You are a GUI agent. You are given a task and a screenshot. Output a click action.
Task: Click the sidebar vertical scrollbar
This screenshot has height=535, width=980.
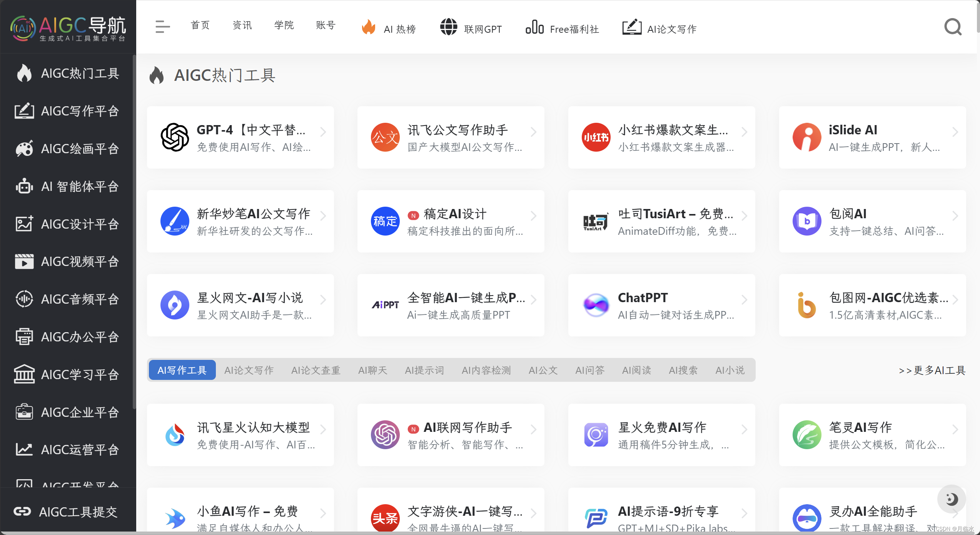134,231
